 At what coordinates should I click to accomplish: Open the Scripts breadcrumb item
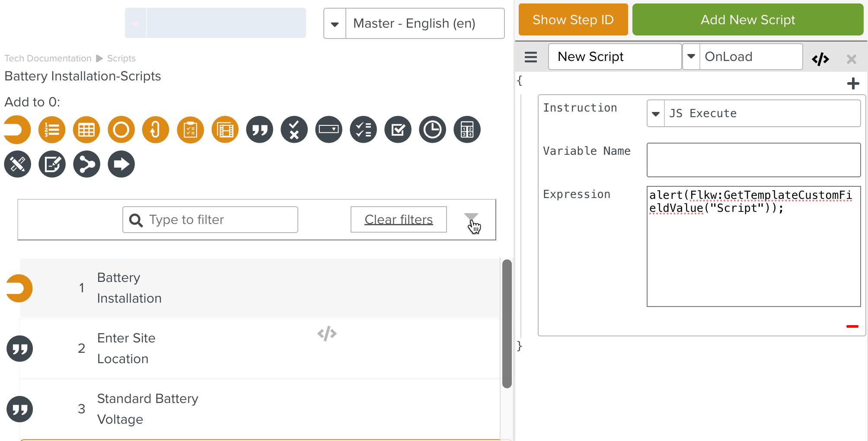(121, 58)
